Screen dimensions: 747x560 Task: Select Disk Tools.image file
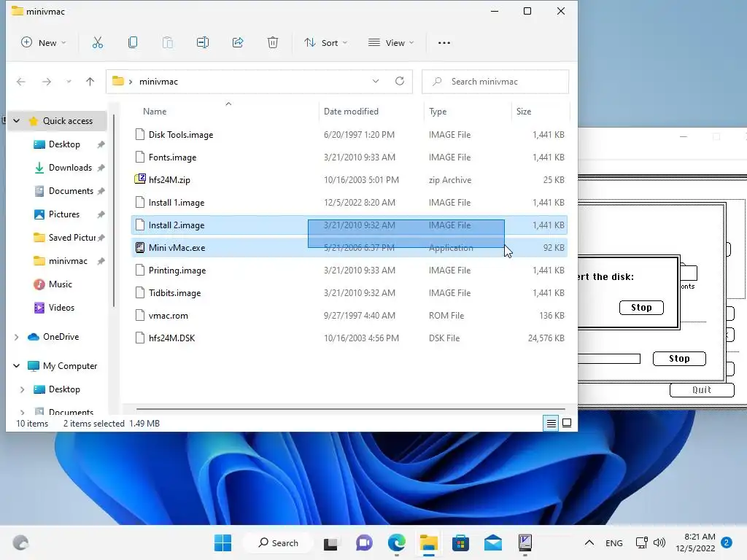coord(349,135)
